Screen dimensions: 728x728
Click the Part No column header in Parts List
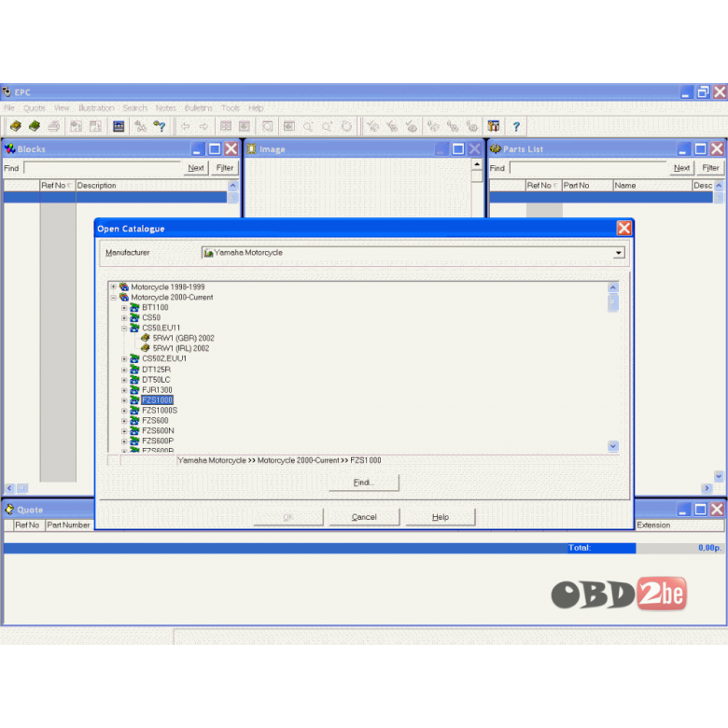tap(587, 185)
